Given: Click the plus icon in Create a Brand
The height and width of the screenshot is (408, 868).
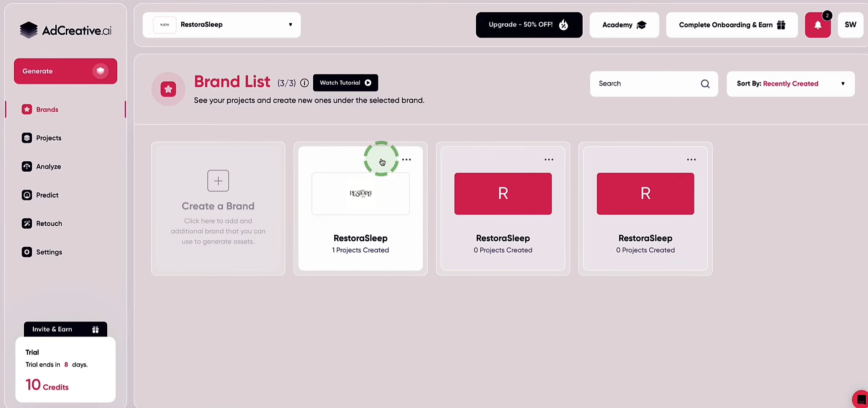Looking at the screenshot, I should pos(218,181).
